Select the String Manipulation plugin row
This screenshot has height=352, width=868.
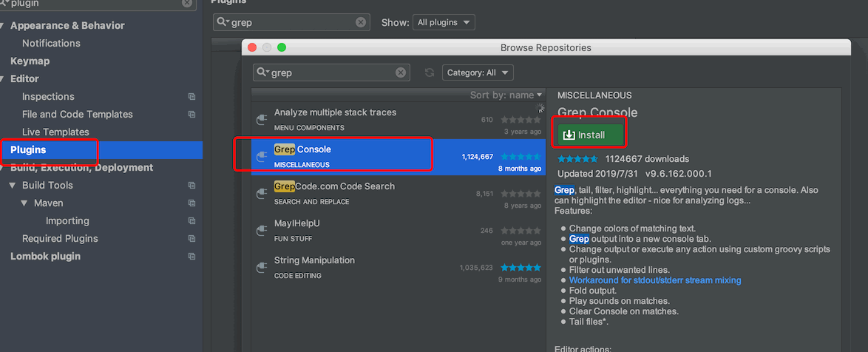pyautogui.click(x=399, y=268)
